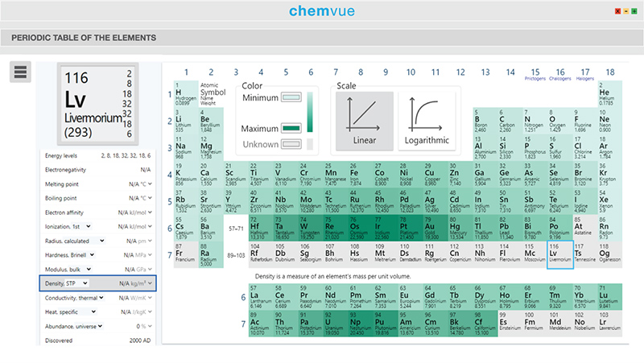Select the Carbon element cell

pos(510,122)
